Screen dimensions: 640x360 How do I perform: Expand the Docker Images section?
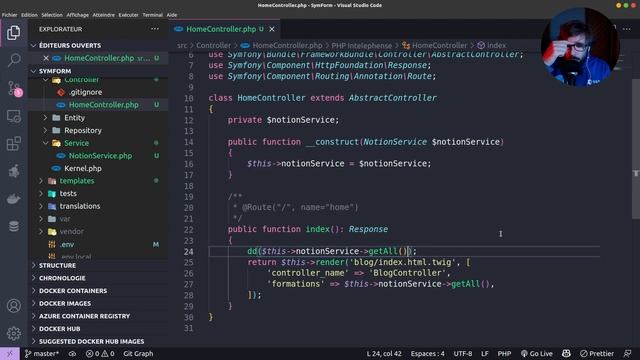[65, 303]
